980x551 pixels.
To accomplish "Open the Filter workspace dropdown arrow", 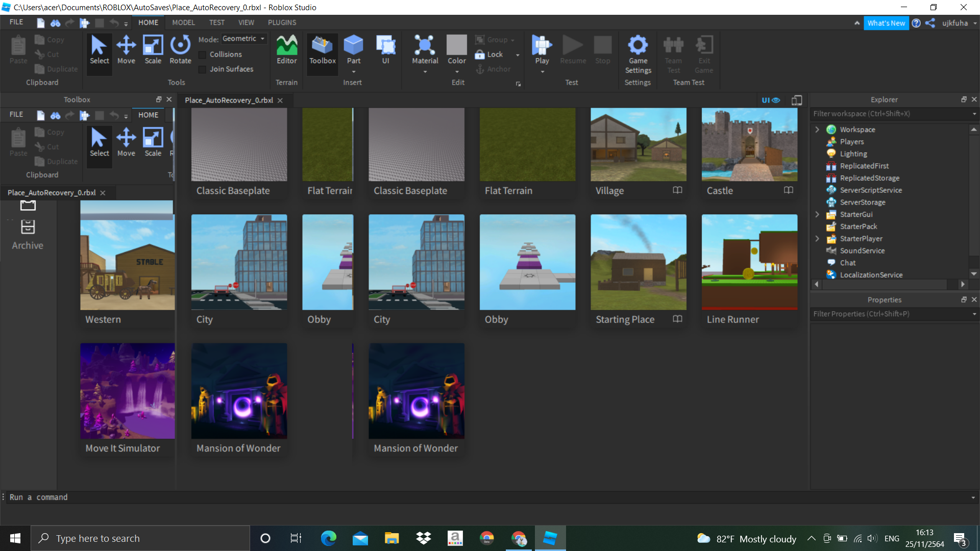I will tap(974, 114).
